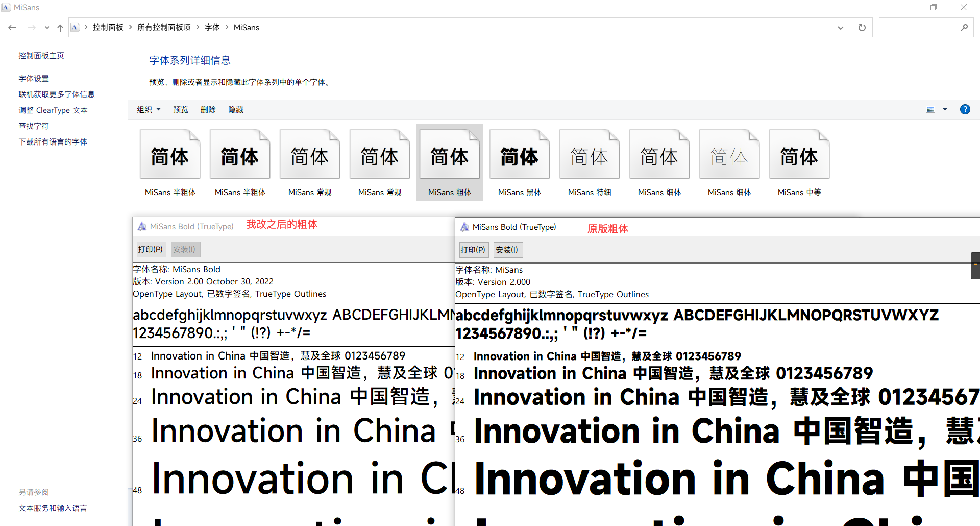Viewport: 980px width, 526px height.
Task: Refresh the font folder view
Action: [862, 28]
